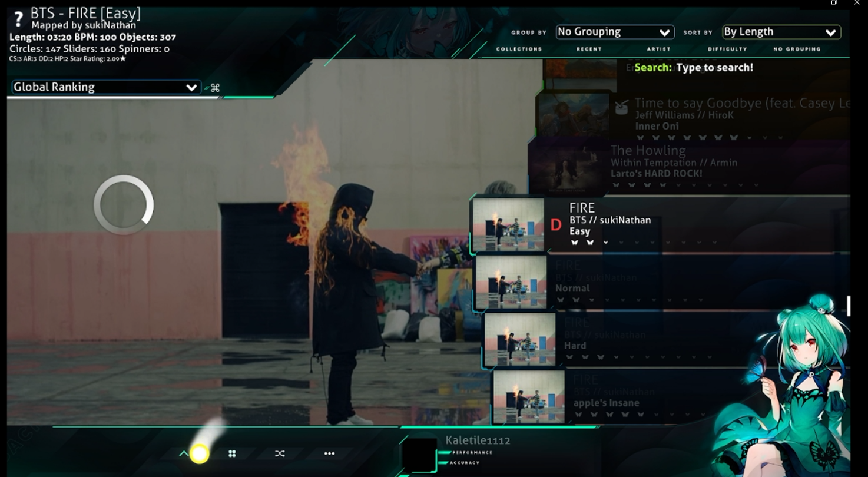Click the black avatar beside Kaletile1112

pyautogui.click(x=419, y=455)
